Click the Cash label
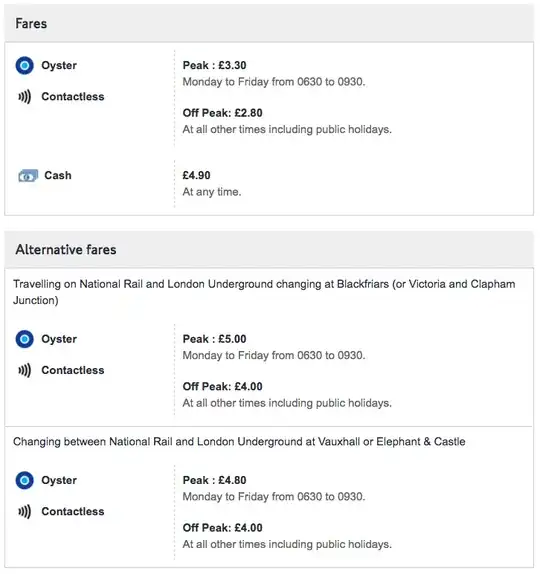The image size is (540, 574). 58,175
